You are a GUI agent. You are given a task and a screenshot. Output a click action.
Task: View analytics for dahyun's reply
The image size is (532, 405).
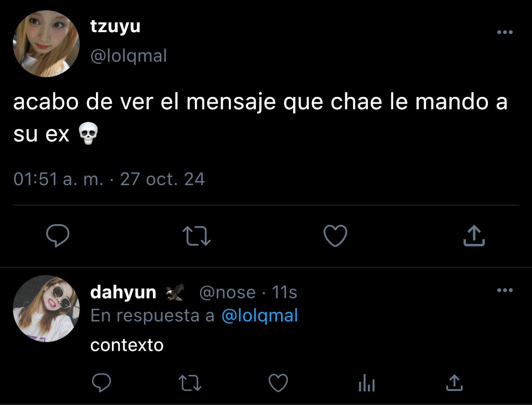pos(366,383)
